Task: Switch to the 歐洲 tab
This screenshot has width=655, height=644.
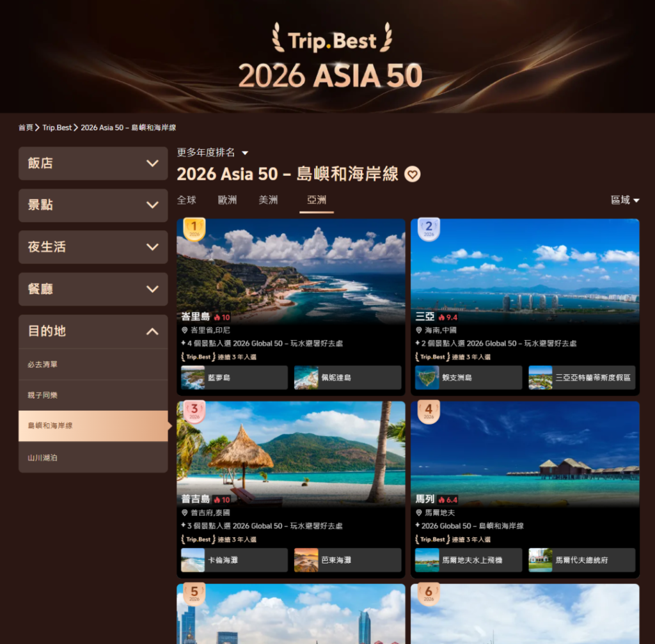Action: point(227,200)
